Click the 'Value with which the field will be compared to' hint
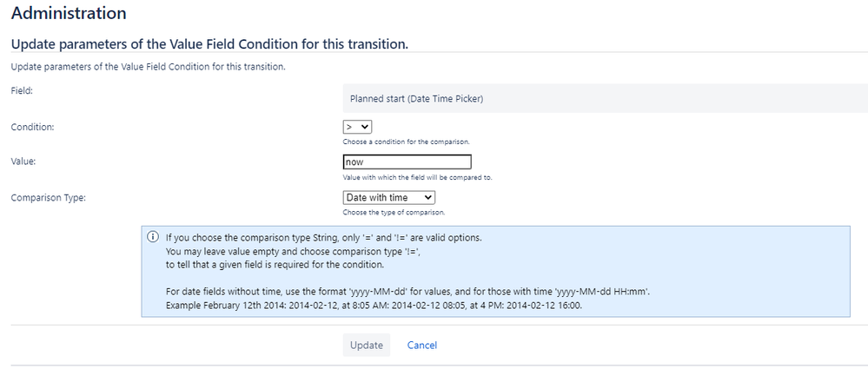This screenshot has width=868, height=369. pos(417,178)
